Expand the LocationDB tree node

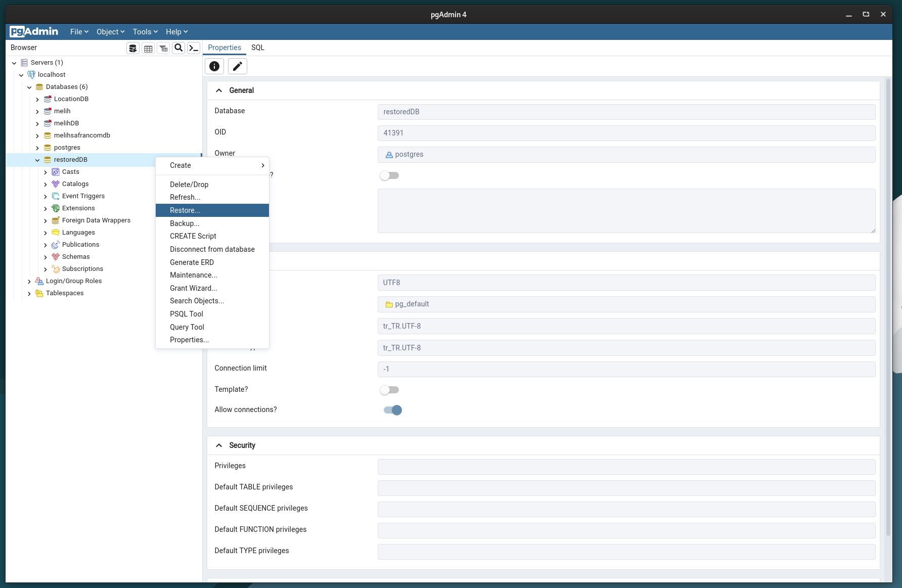[x=37, y=99]
